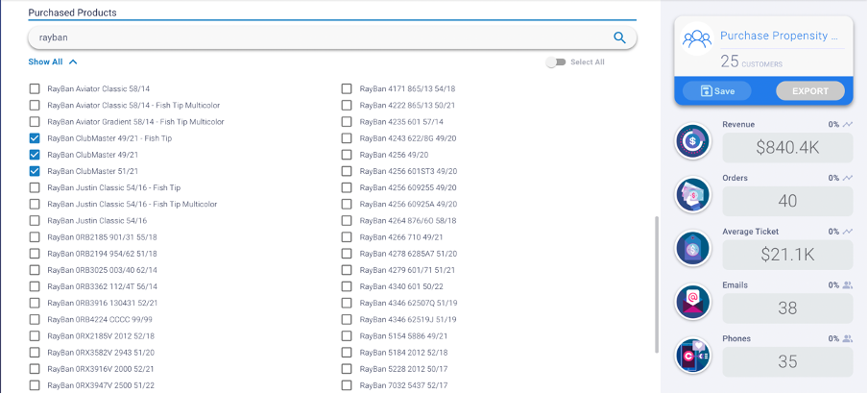This screenshot has height=394, width=868.
Task: Click the Emails envelope icon
Action: pyautogui.click(x=692, y=302)
